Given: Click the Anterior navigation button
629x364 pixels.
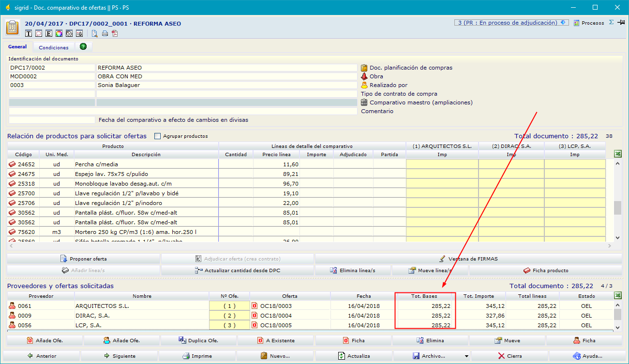Looking at the screenshot, I should point(42,356).
